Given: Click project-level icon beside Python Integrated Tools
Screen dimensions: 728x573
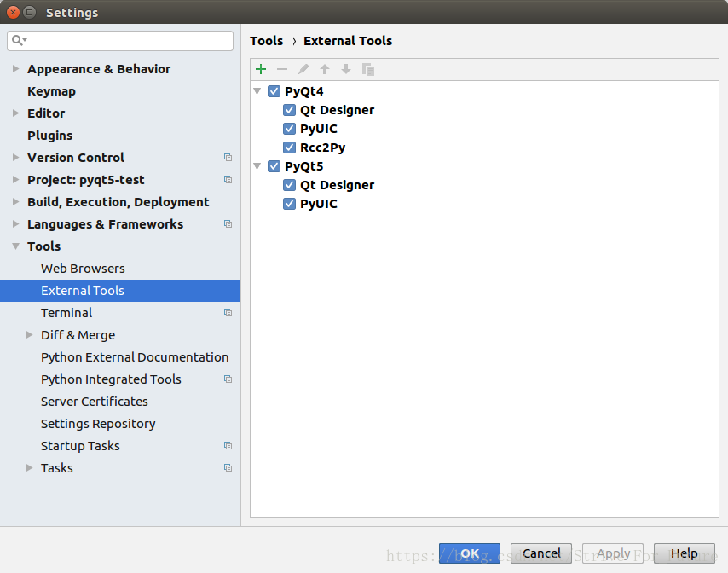Looking at the screenshot, I should pyautogui.click(x=228, y=379).
